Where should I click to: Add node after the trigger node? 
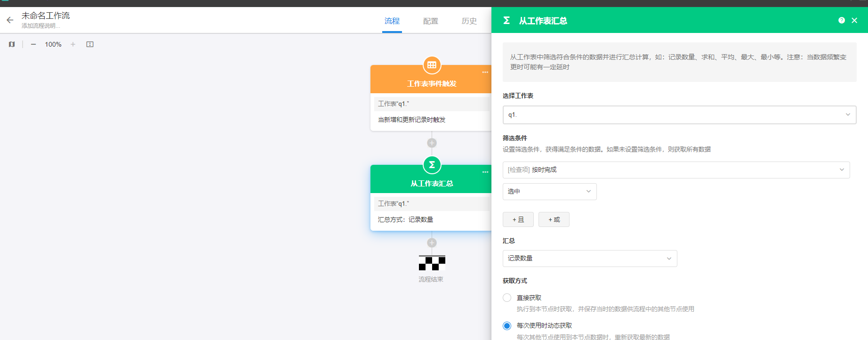[x=432, y=143]
